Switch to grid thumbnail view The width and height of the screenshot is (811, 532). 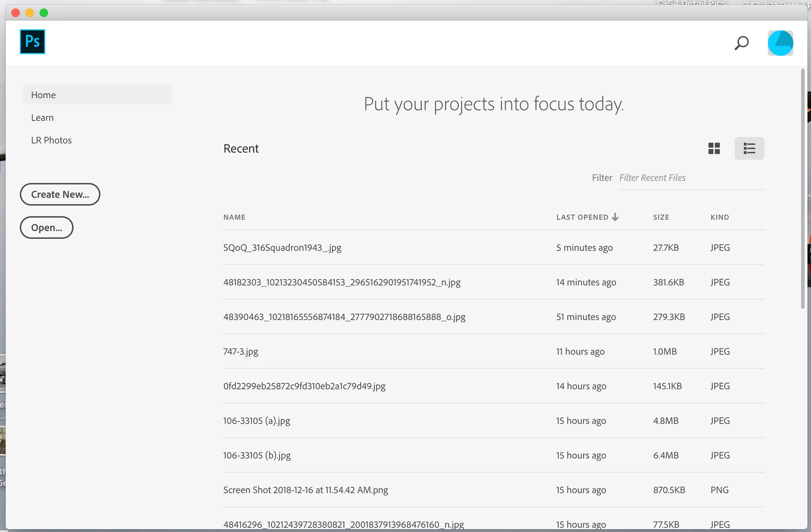coord(714,148)
